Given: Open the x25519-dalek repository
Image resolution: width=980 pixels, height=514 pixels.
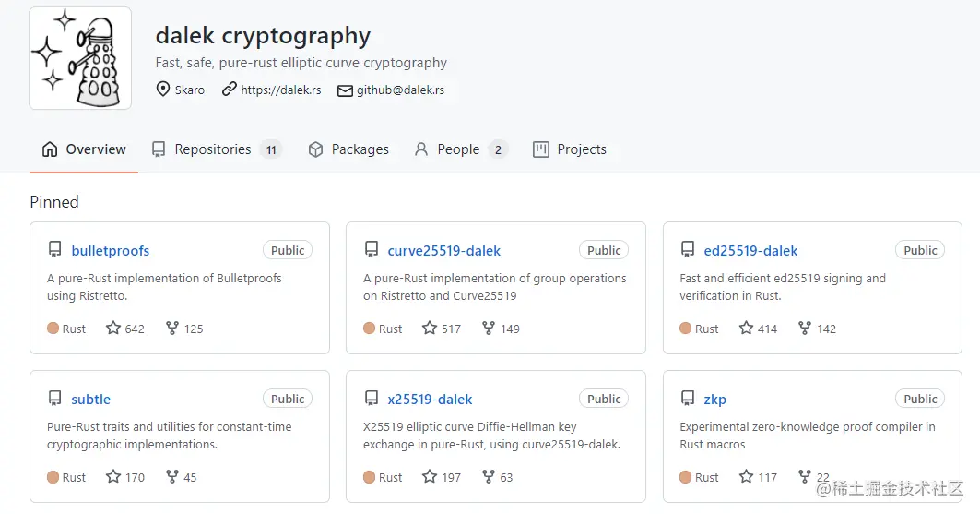Looking at the screenshot, I should 430,400.
